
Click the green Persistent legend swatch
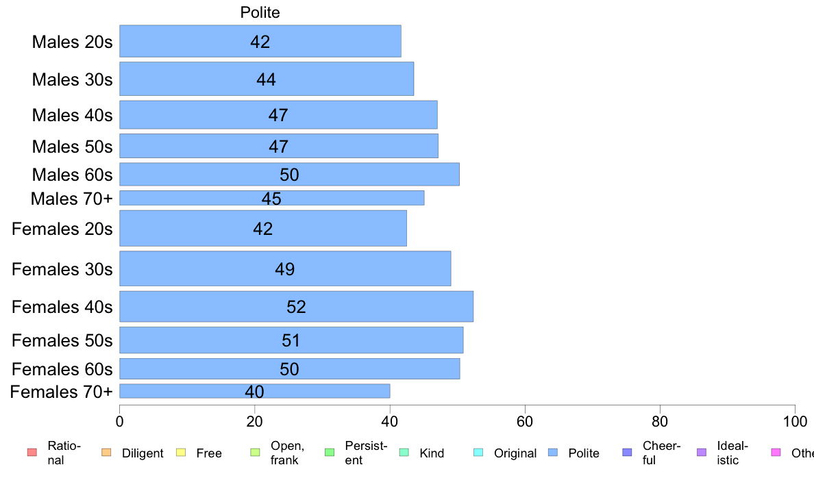tap(330, 453)
